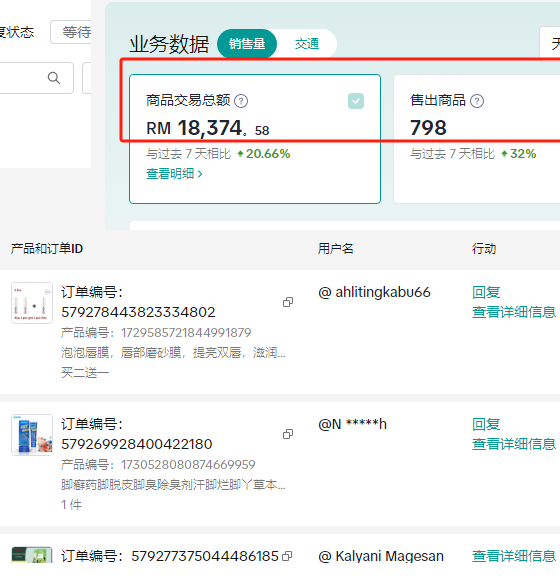Open the 查看明细 link
This screenshot has width=560, height=587.
pyautogui.click(x=174, y=174)
